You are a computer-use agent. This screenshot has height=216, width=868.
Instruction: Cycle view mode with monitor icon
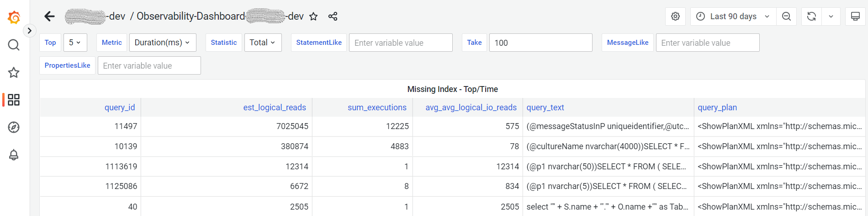pyautogui.click(x=855, y=16)
